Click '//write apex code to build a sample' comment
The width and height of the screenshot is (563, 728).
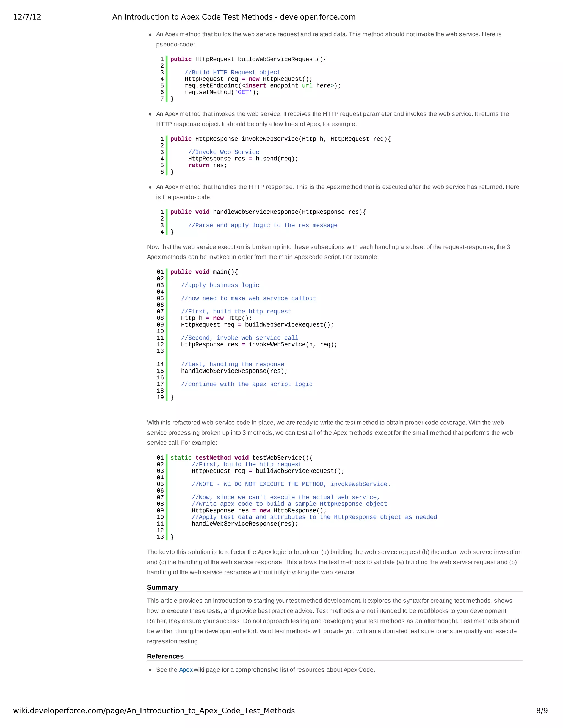(289, 504)
